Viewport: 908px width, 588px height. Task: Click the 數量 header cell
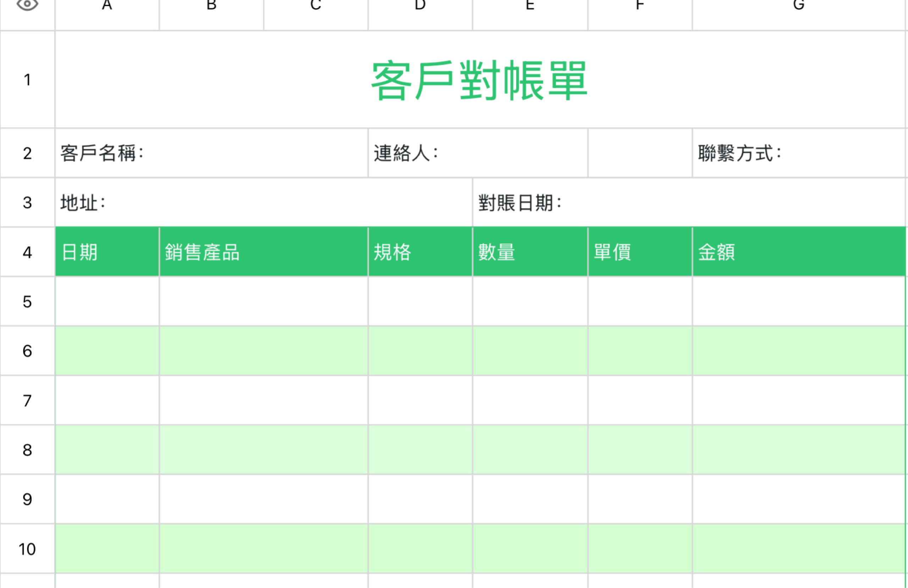click(530, 252)
